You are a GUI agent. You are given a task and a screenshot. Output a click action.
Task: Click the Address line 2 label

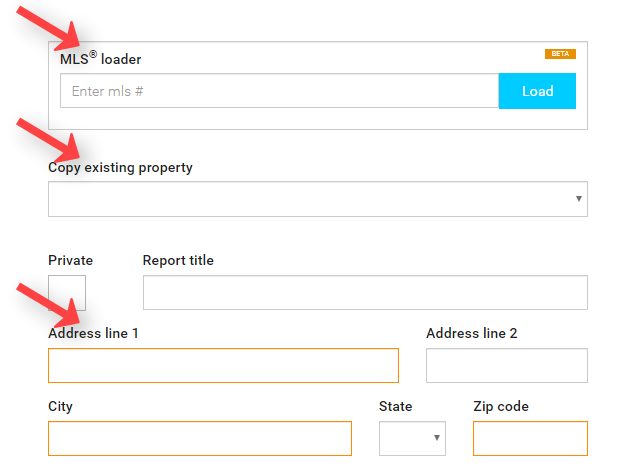pyautogui.click(x=472, y=333)
